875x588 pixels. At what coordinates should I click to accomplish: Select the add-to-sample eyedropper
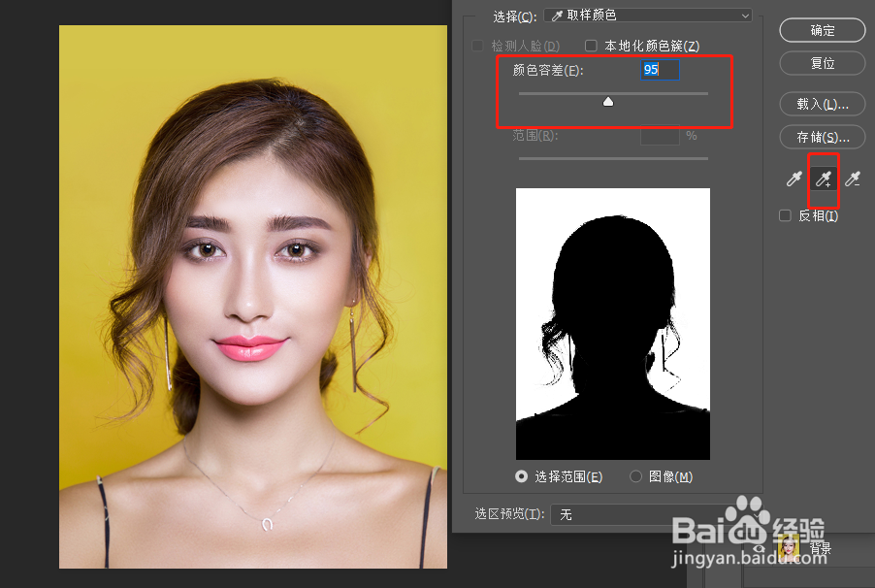click(823, 179)
